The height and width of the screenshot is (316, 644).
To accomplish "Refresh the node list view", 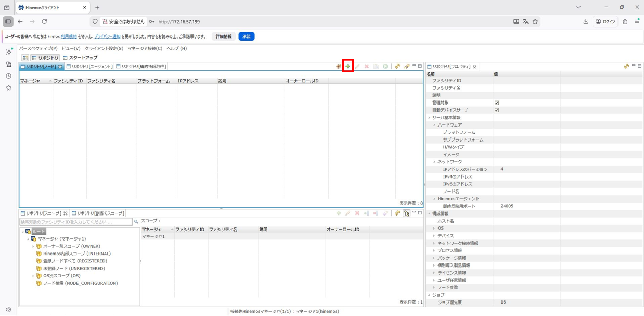I will click(397, 66).
